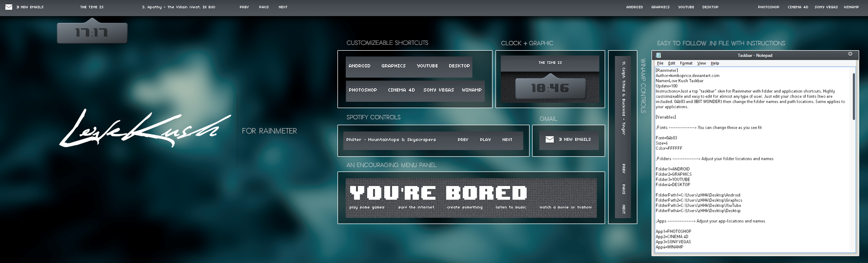Click the "Size=6" line in Notepad
This screenshot has width=868, height=263.
[661, 143]
